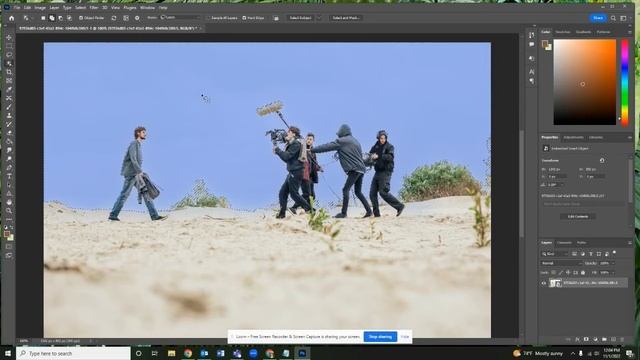Select the Rectangular Marquee tool
Viewport: 640px width, 360px height.
click(x=9, y=46)
